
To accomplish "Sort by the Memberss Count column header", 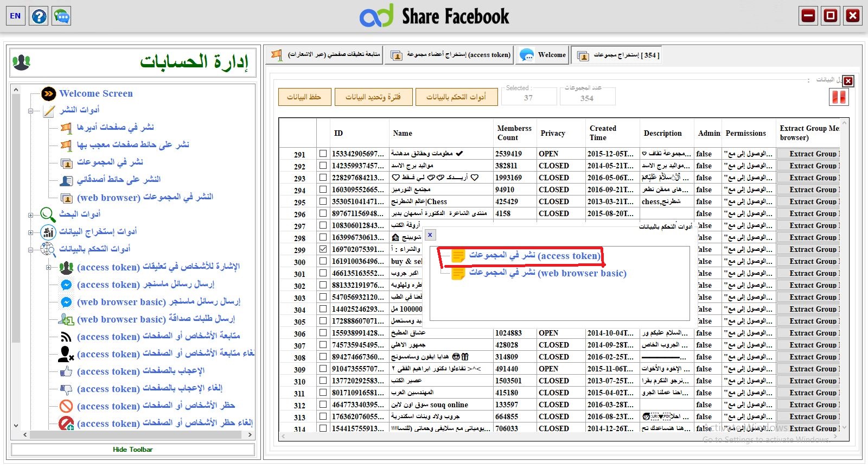I will (514, 133).
